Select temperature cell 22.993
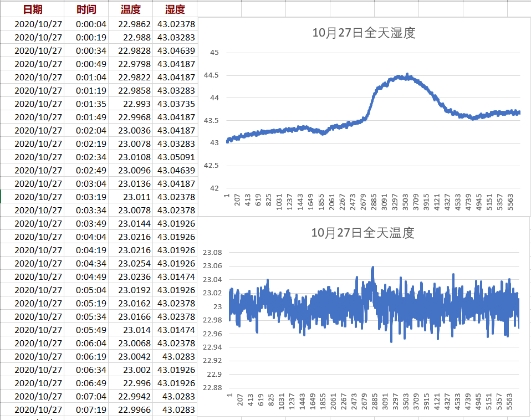Screen dimensions: 531x420 [x=131, y=104]
